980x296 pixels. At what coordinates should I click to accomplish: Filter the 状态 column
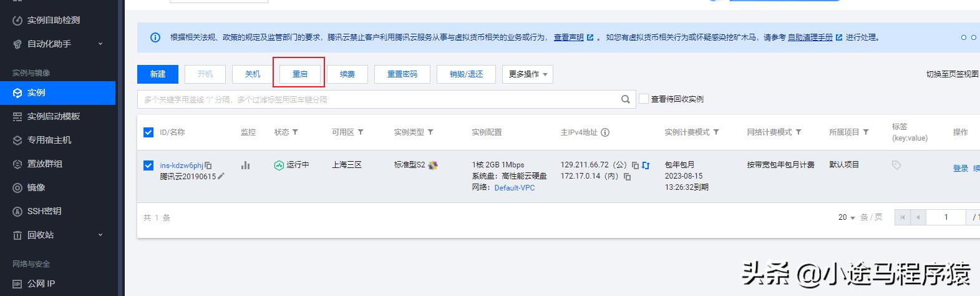(295, 132)
